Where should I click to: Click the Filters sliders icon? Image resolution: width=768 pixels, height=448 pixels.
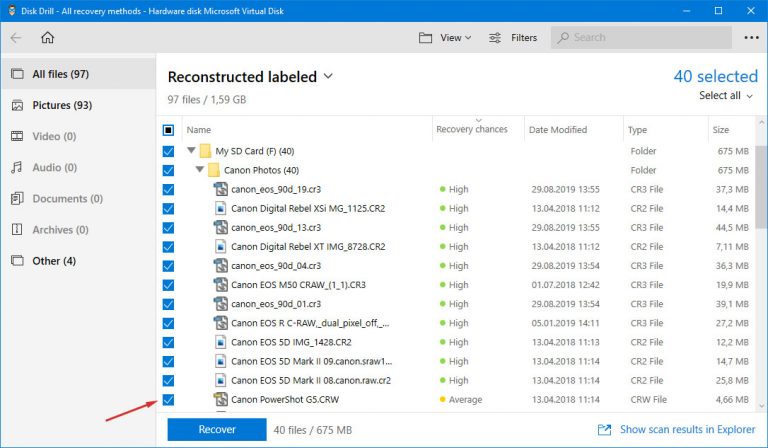coord(495,38)
